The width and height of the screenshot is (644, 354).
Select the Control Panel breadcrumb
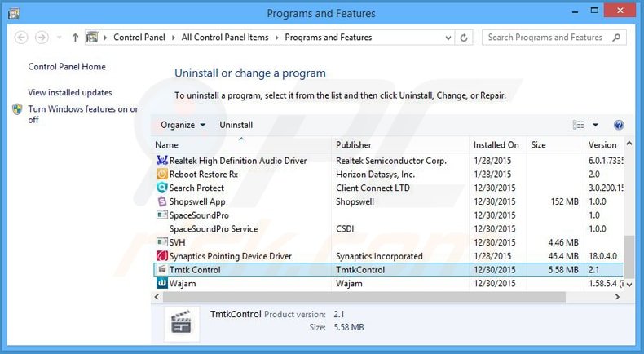[x=139, y=37]
